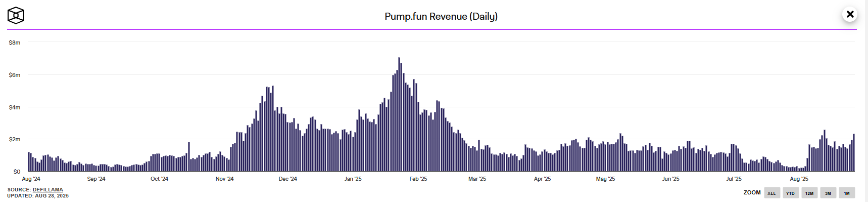Click the UPDATED: AUG 28, 2025 text

(x=38, y=196)
